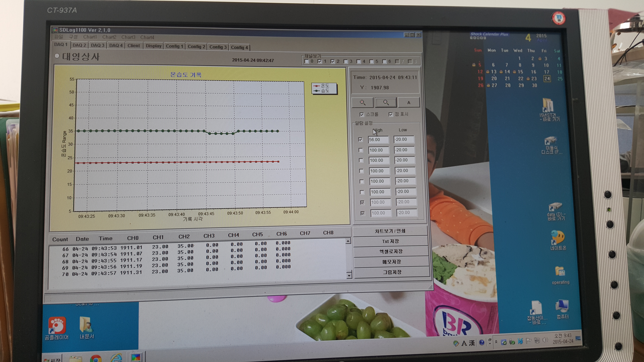Click the colorful SDLog taskbar icon

[136, 357]
